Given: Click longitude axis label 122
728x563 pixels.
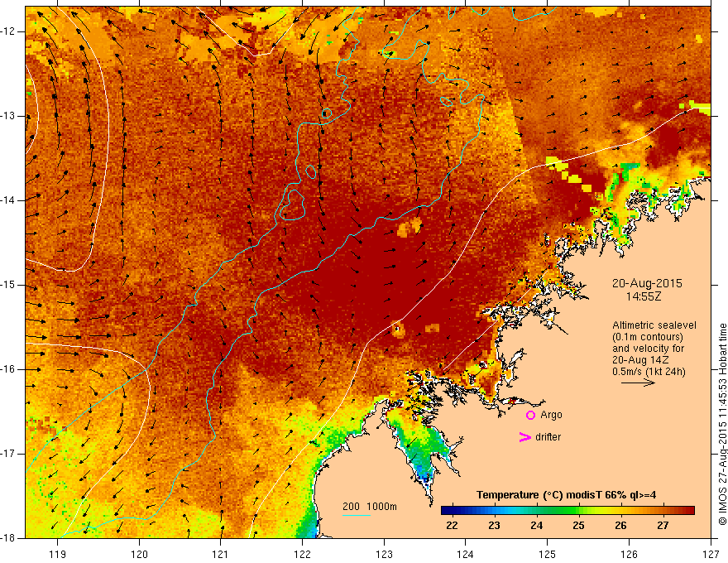Looking at the screenshot, I should pyautogui.click(x=302, y=554).
